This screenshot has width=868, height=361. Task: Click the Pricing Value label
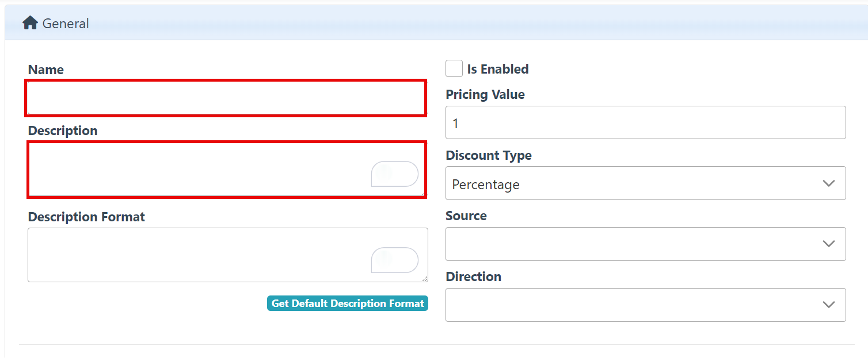(485, 95)
